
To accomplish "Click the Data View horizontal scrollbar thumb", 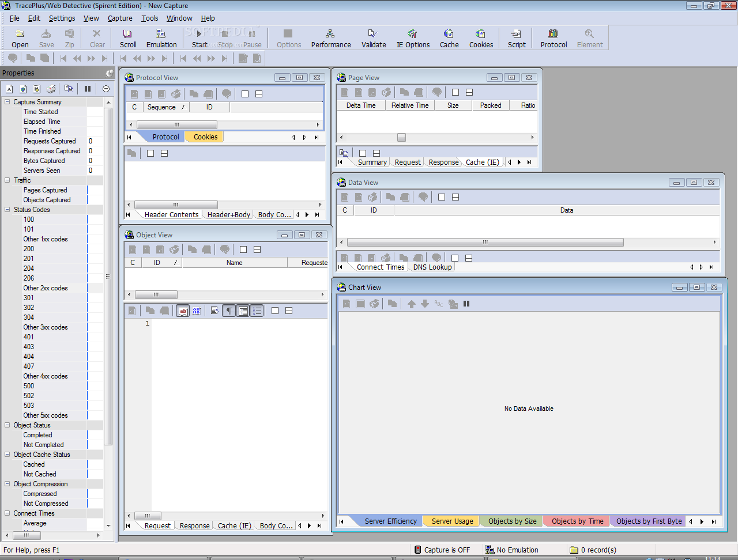I will [x=485, y=243].
